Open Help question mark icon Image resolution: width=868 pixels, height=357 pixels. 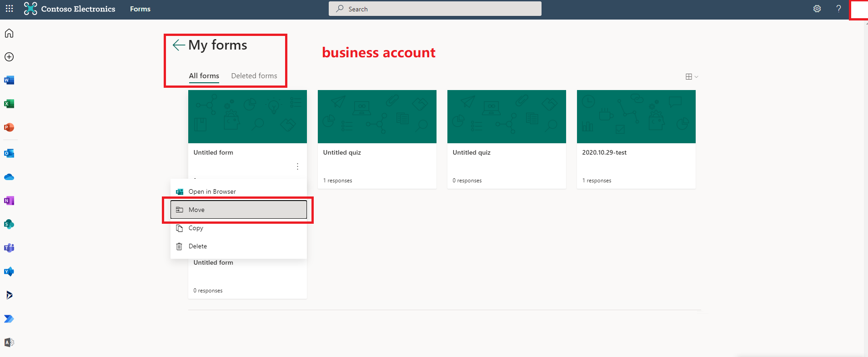tap(838, 9)
